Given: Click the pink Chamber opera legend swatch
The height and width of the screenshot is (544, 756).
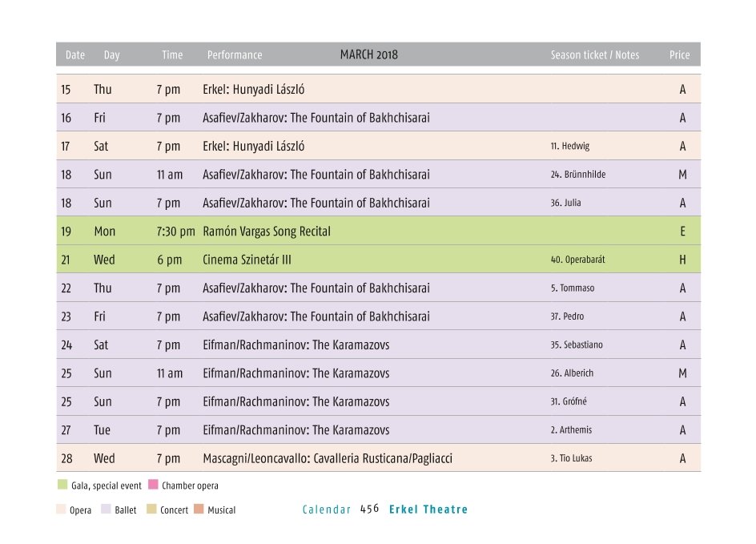Looking at the screenshot, I should point(153,486).
